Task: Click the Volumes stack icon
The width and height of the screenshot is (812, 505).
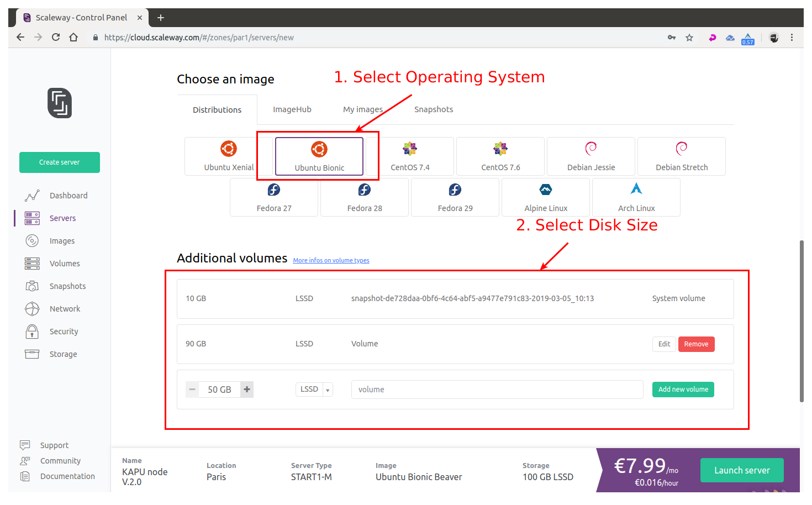Action: coord(32,264)
